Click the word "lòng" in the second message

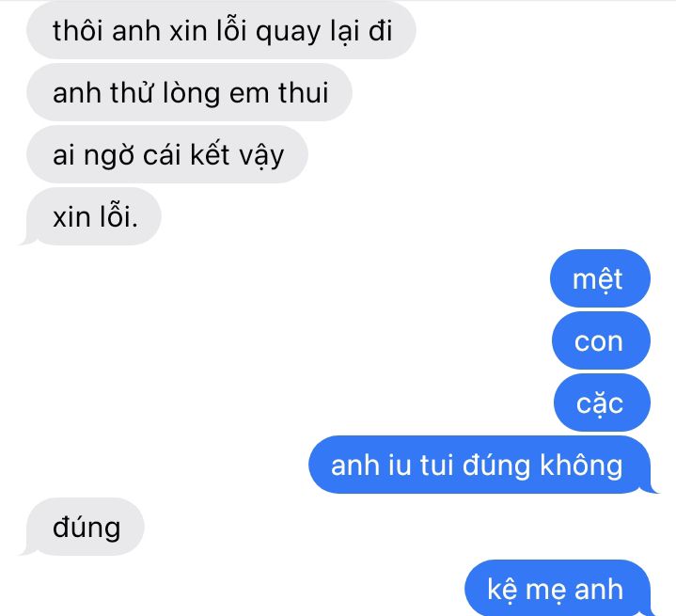click(x=191, y=93)
